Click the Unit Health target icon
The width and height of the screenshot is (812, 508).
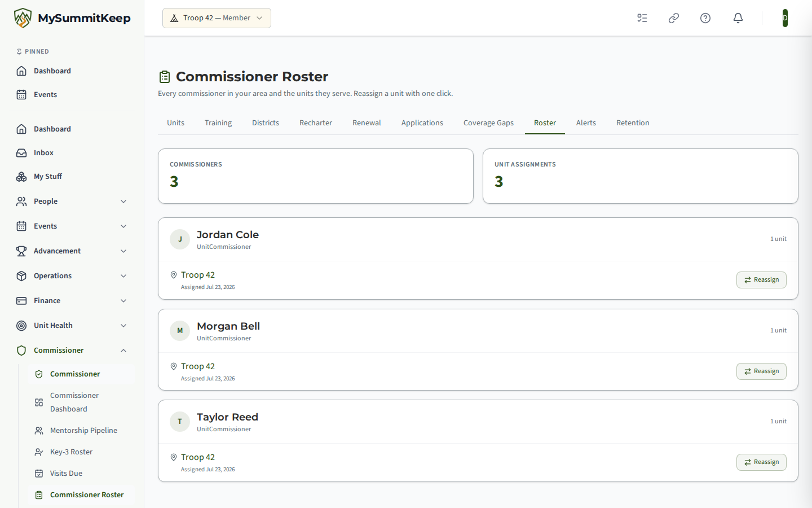tap(21, 326)
